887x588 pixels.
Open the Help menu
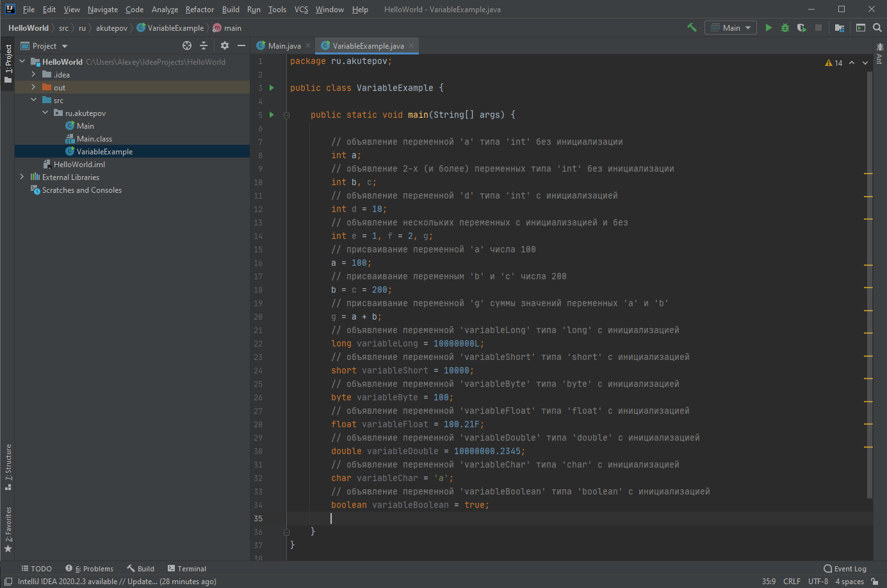(x=360, y=10)
